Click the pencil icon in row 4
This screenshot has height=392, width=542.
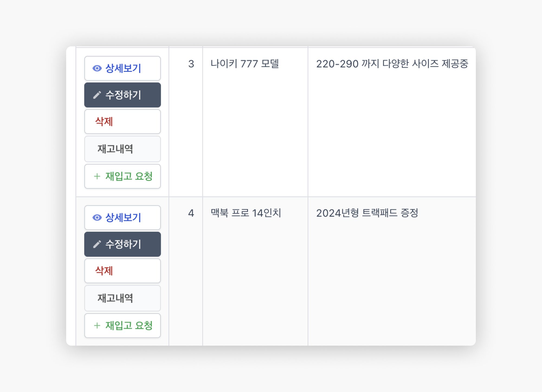[x=97, y=244]
